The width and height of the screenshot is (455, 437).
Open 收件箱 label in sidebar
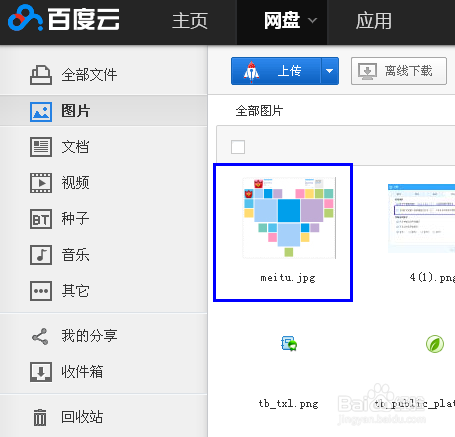82,372
